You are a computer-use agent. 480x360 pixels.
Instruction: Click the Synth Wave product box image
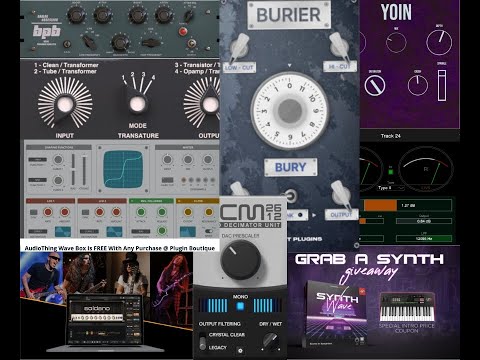coord(336,314)
